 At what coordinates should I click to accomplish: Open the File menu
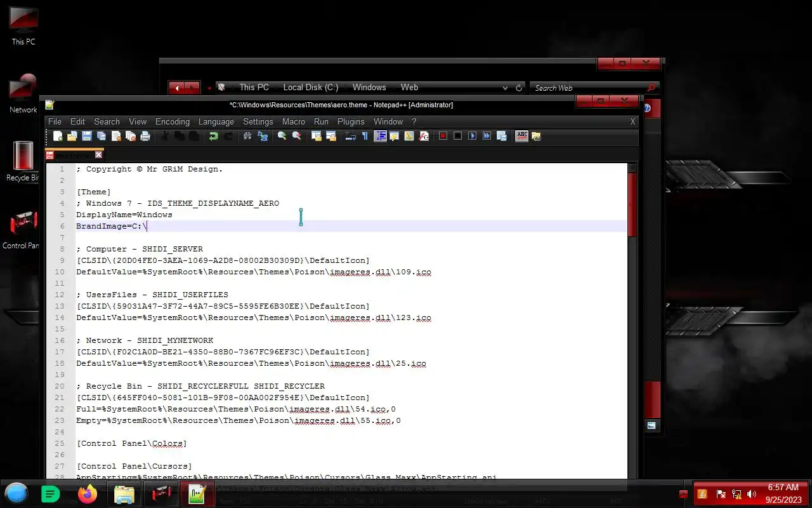point(55,121)
